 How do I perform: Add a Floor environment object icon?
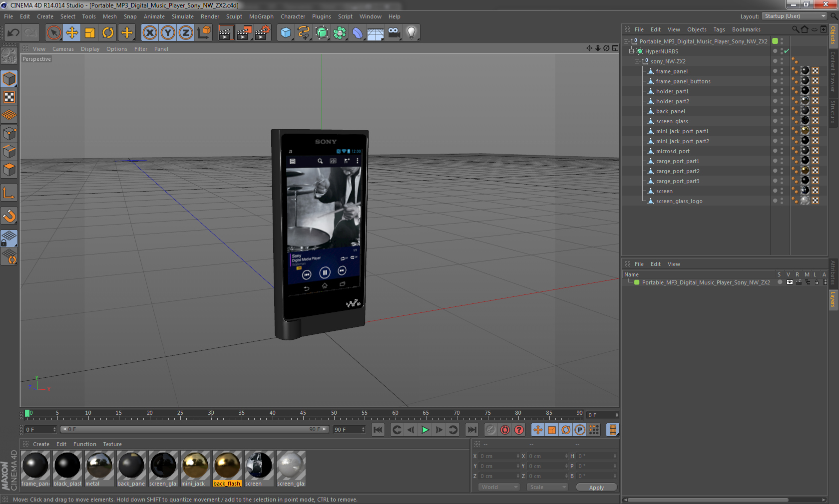coord(376,33)
